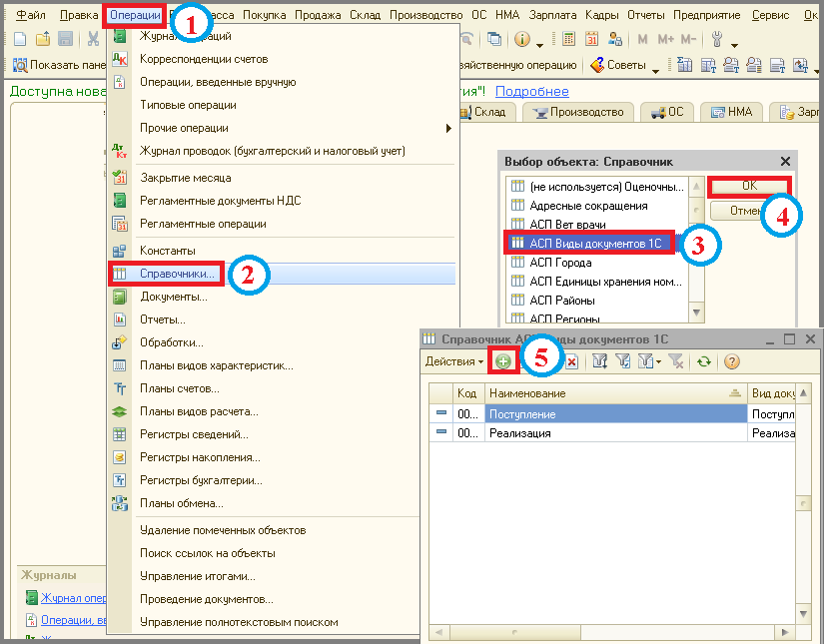Click the disable filter icon in the catalog toolbar
The width and height of the screenshot is (824, 644).
point(676,361)
